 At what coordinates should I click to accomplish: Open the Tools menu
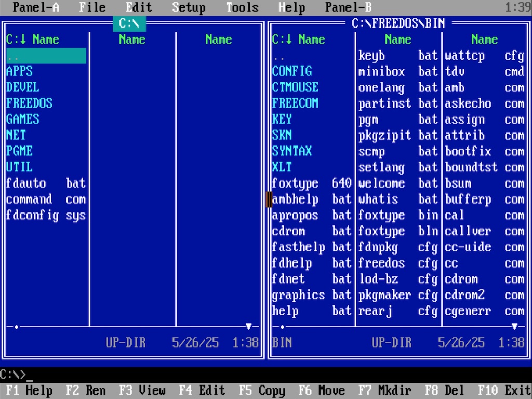(242, 7)
